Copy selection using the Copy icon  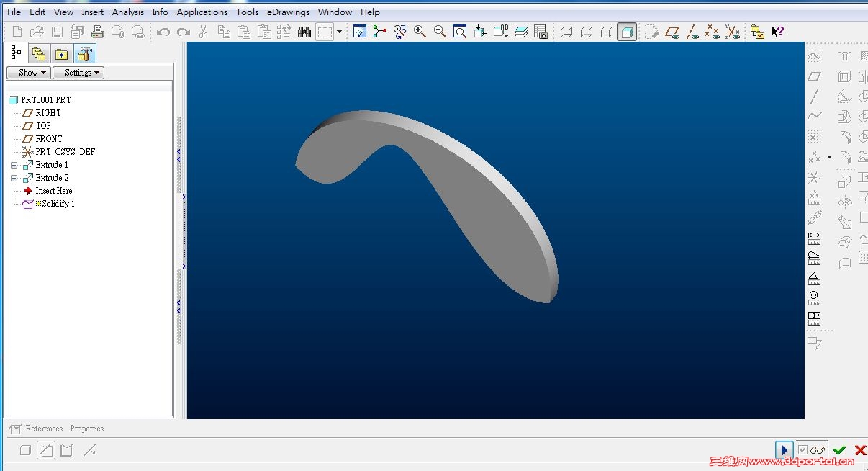[224, 32]
